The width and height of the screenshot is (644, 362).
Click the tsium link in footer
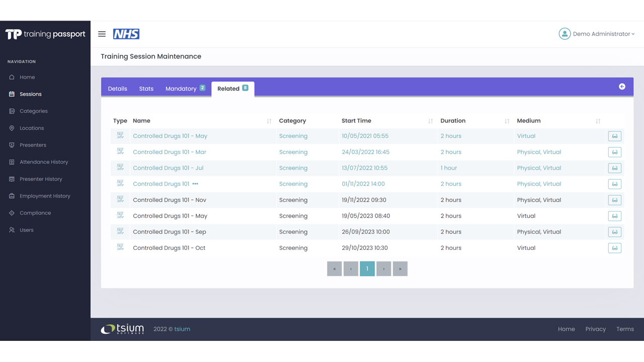tap(182, 329)
